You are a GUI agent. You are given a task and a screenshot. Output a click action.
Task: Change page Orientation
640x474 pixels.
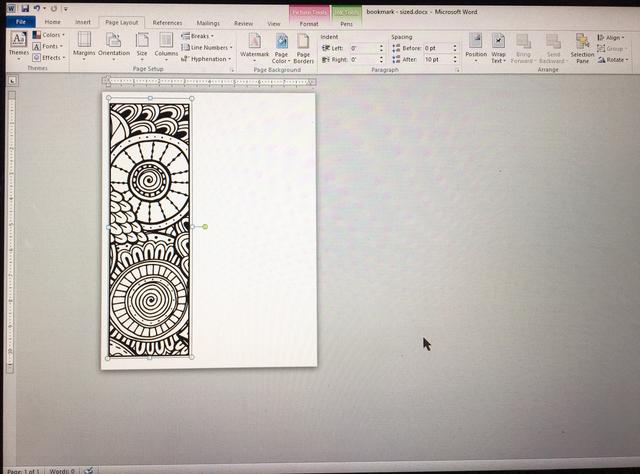click(x=114, y=46)
